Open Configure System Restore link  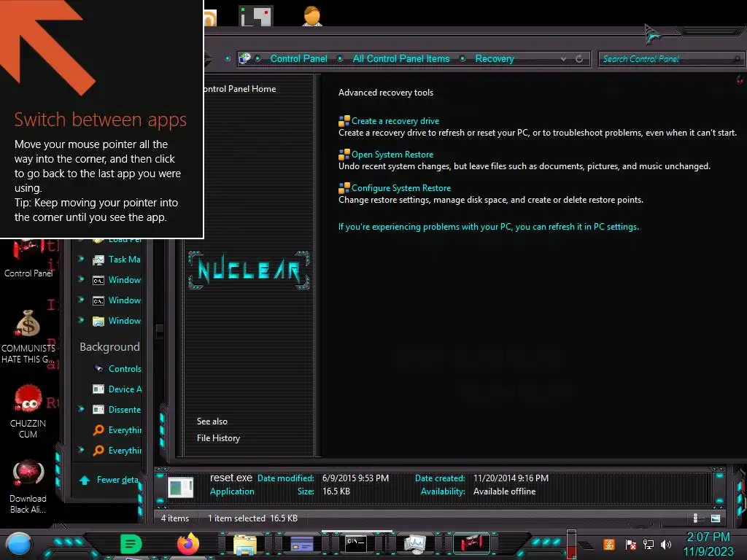pos(401,188)
